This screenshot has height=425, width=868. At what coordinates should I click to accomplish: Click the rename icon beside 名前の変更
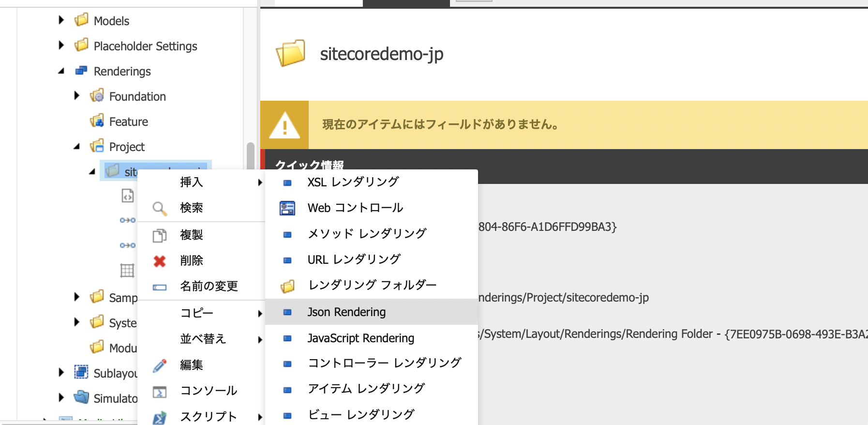click(x=160, y=287)
